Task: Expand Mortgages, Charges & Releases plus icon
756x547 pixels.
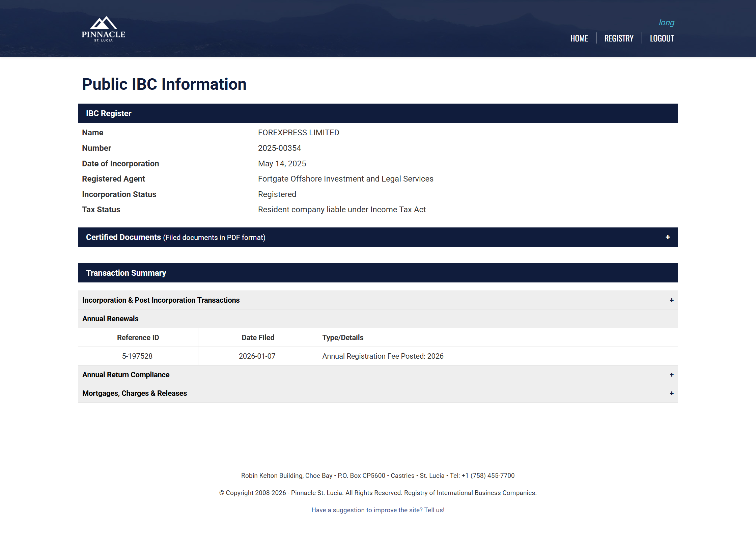Action: click(x=672, y=393)
